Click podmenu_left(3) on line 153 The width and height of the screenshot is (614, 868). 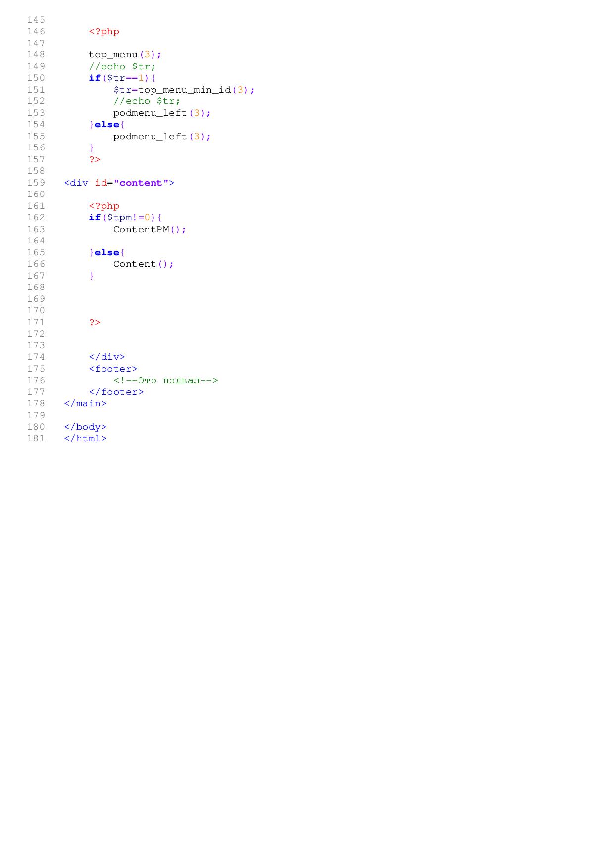coord(161,113)
